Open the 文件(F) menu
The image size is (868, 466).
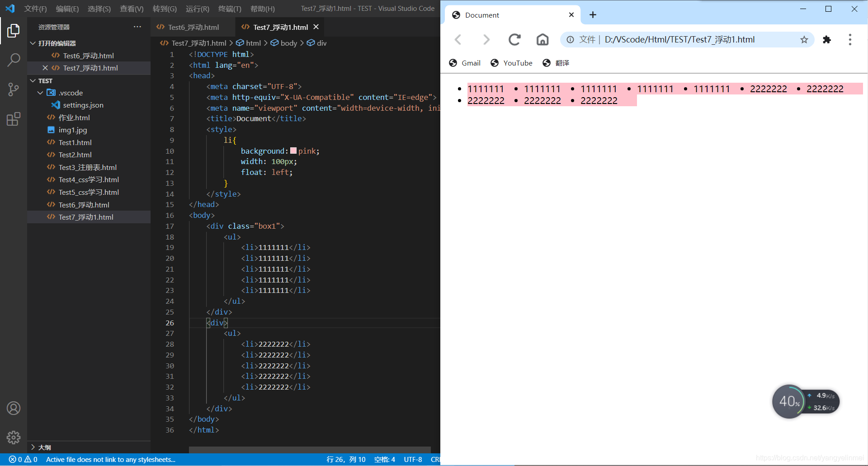(x=36, y=9)
